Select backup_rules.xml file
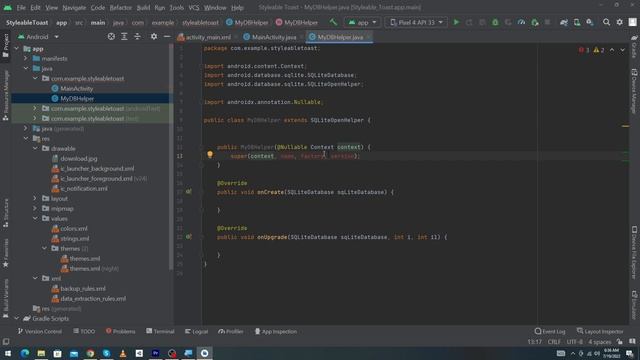 [83, 289]
